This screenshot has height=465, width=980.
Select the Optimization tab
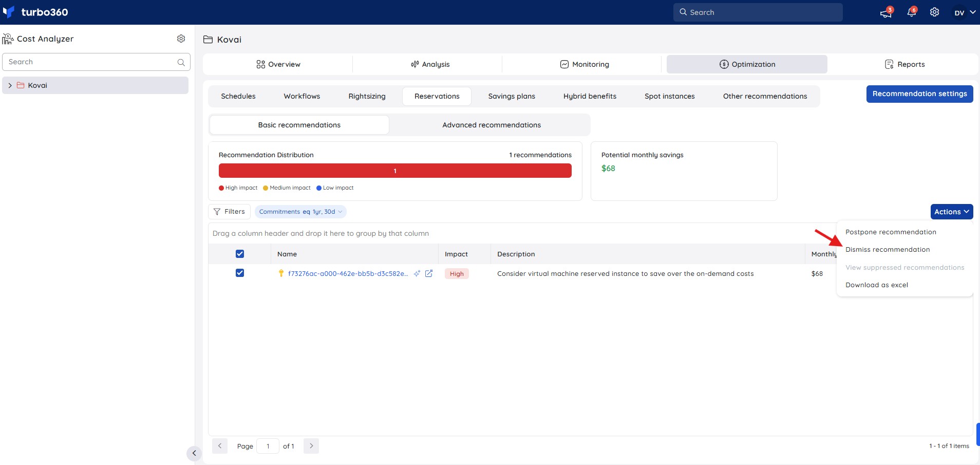pos(747,64)
